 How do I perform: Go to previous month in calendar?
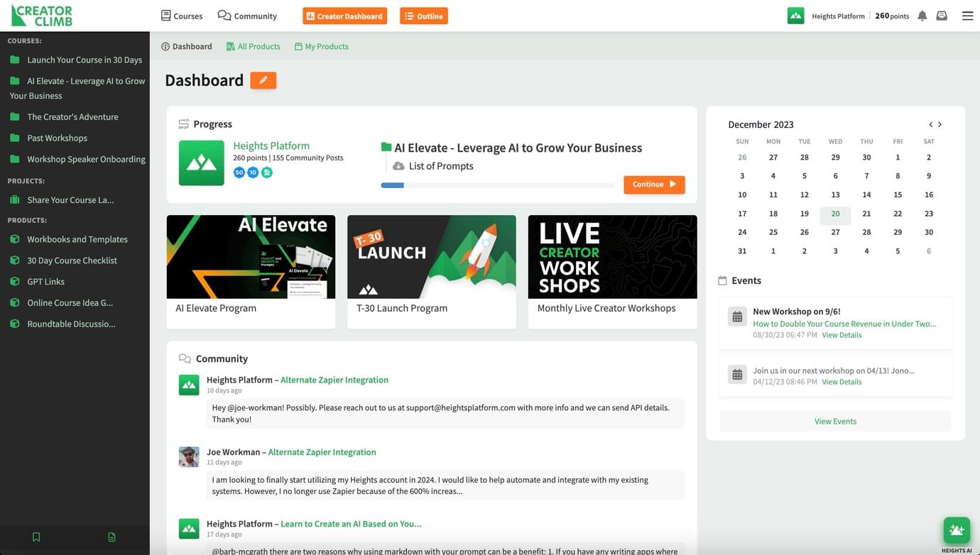pyautogui.click(x=930, y=124)
